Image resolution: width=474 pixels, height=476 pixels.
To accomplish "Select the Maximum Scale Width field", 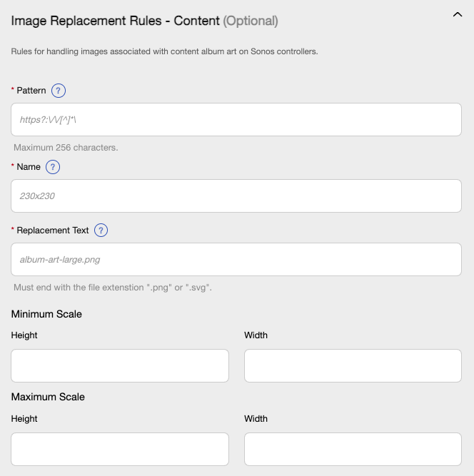I will coord(353,449).
